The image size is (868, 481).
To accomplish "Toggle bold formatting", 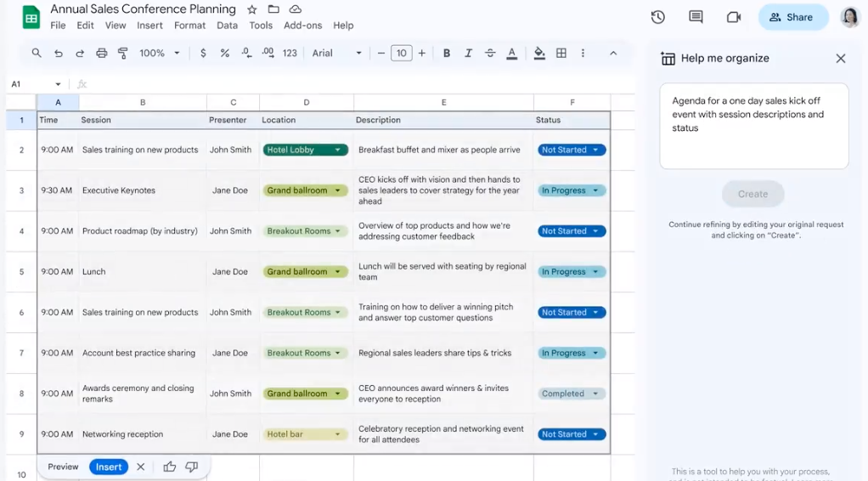I will (x=447, y=53).
